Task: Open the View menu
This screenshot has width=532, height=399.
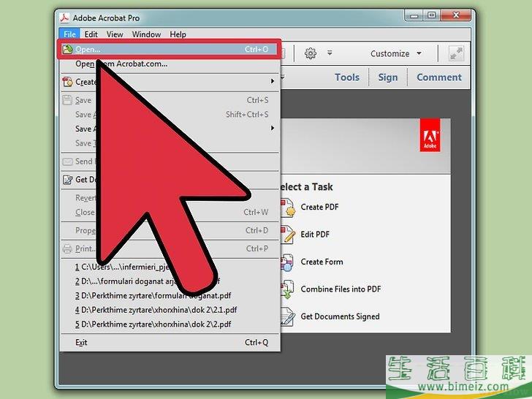Action: point(115,34)
